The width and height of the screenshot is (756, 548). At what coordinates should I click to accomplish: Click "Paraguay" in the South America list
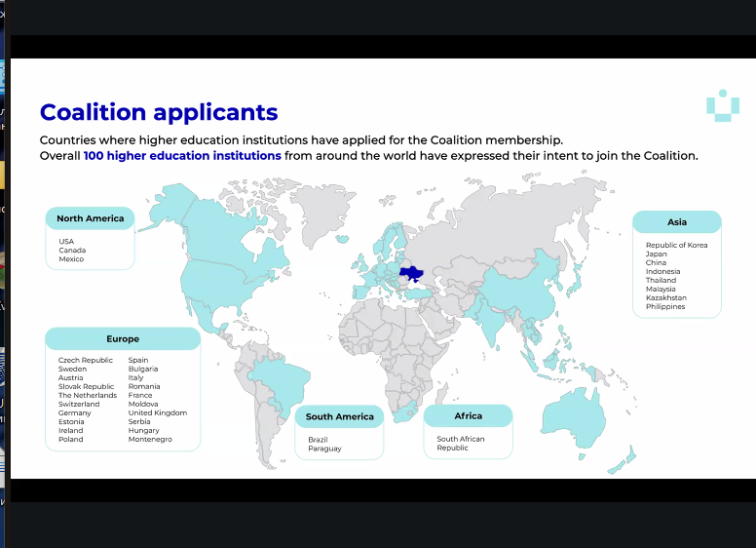324,449
